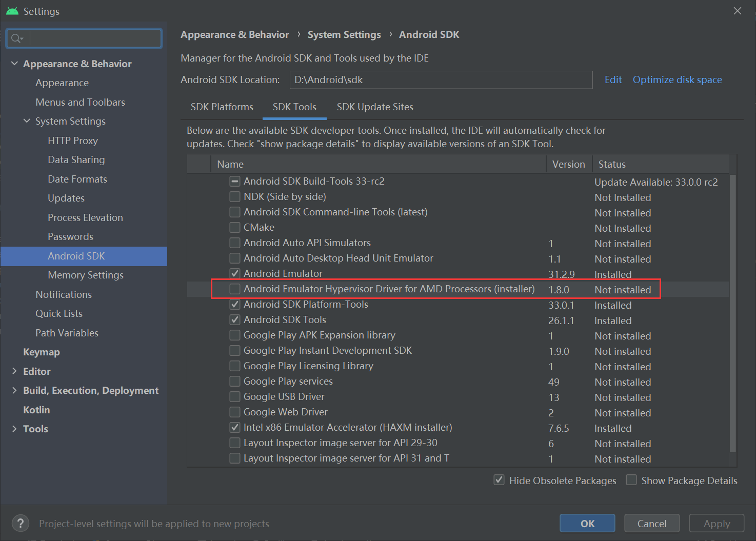This screenshot has height=541, width=756.
Task: Check Android Auto Desktop Head Unit Emulator
Action: 235,258
